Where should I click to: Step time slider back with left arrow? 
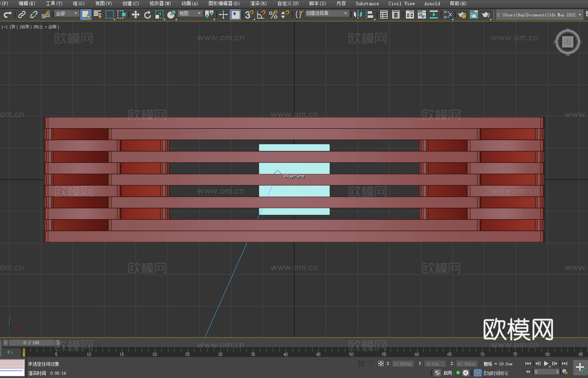(5, 343)
